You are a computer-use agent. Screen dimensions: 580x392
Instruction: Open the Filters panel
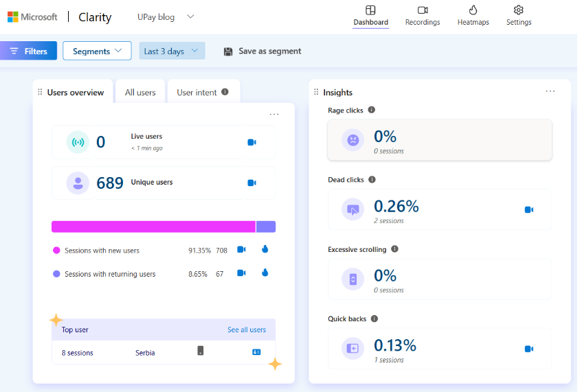pos(28,51)
